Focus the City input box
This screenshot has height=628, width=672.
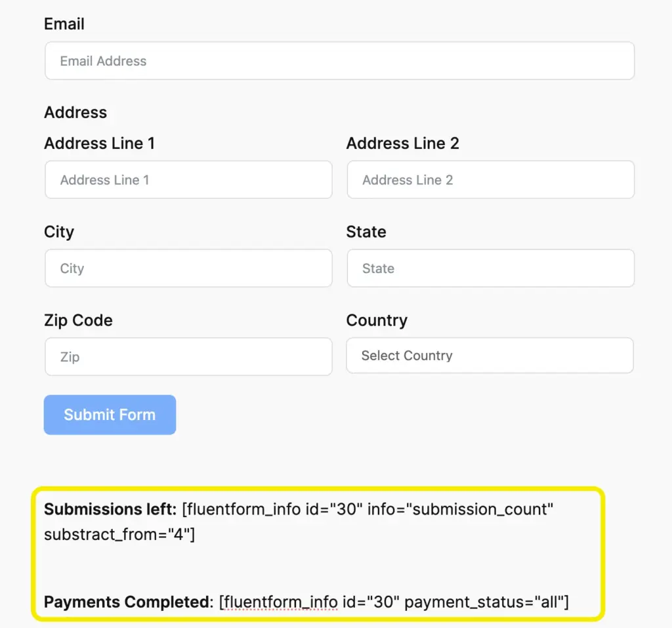pyautogui.click(x=188, y=268)
